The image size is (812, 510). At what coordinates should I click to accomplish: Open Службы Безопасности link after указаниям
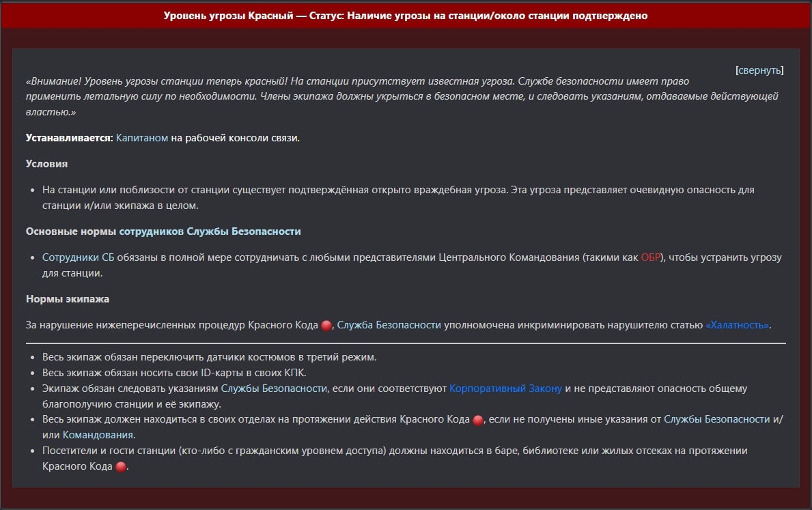(274, 388)
